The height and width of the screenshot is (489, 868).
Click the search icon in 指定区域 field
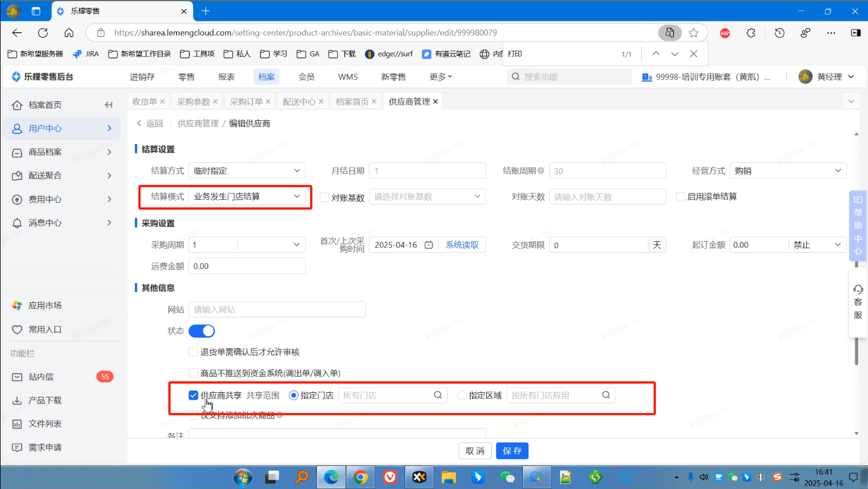tap(606, 395)
